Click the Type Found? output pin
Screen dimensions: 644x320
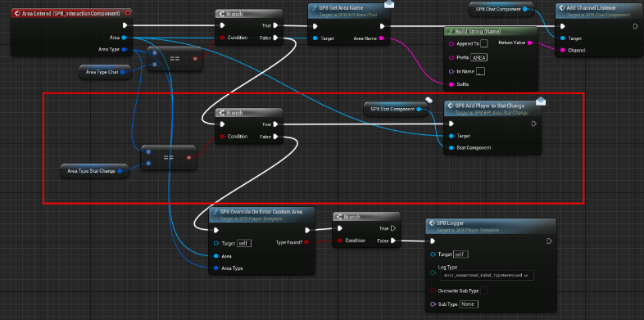click(306, 242)
